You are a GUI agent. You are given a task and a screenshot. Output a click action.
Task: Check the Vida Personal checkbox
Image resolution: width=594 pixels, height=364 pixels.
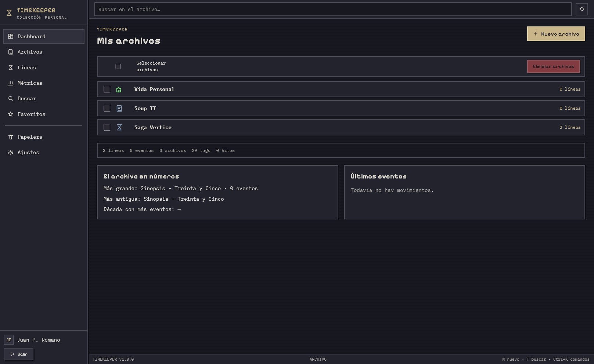[107, 89]
